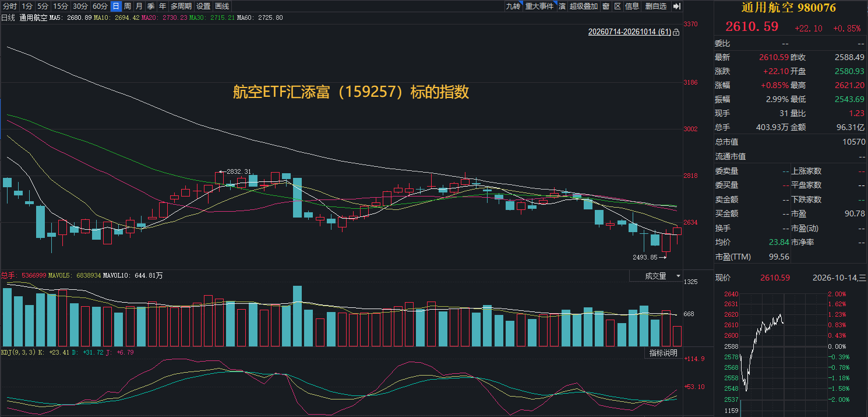Image resolution: width=868 pixels, height=417 pixels.
Task: Switch to the 月 monthly tab
Action: 139,6
